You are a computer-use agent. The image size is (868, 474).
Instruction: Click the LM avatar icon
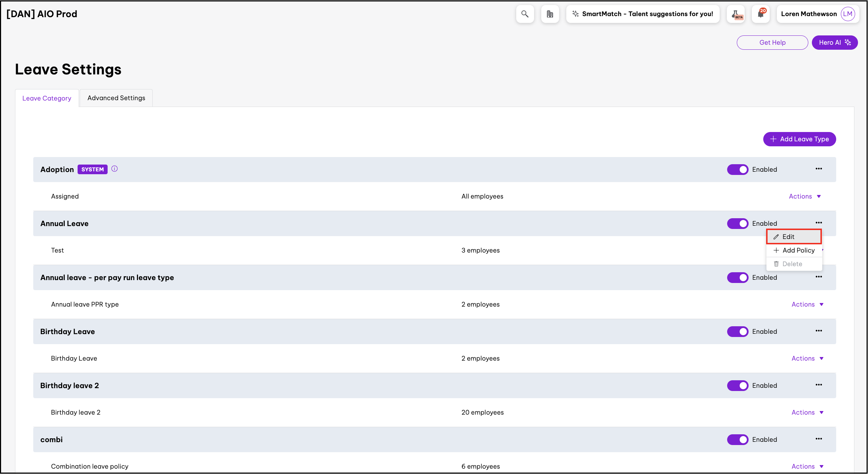(x=848, y=14)
